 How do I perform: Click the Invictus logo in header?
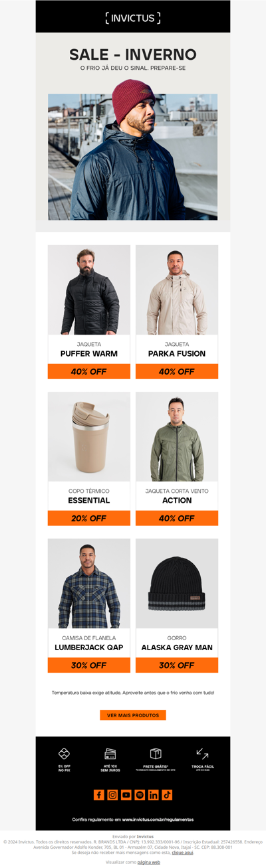coord(133,18)
